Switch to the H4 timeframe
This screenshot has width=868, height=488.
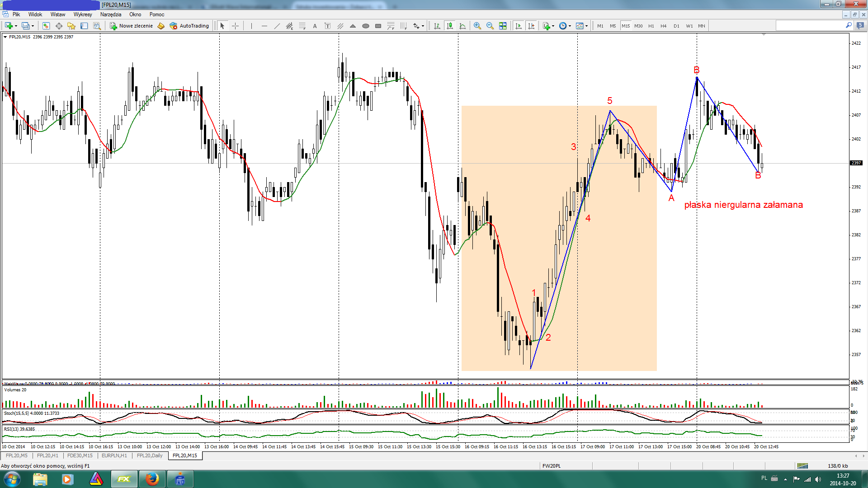(663, 26)
